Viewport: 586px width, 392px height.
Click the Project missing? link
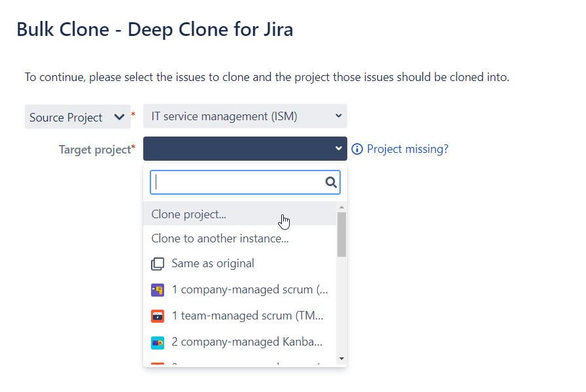click(407, 149)
